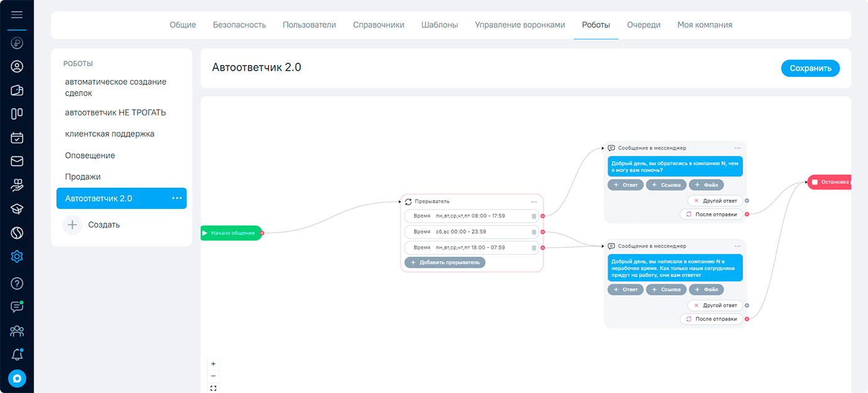Image resolution: width=868 pixels, height=393 pixels.
Task: Open the Прерыватель block options menu
Action: pos(534,201)
